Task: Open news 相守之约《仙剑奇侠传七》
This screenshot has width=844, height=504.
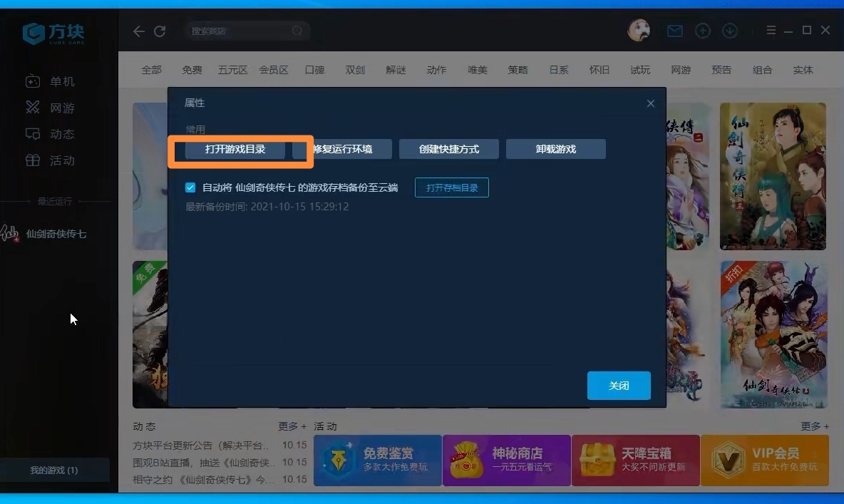Action: (204, 479)
